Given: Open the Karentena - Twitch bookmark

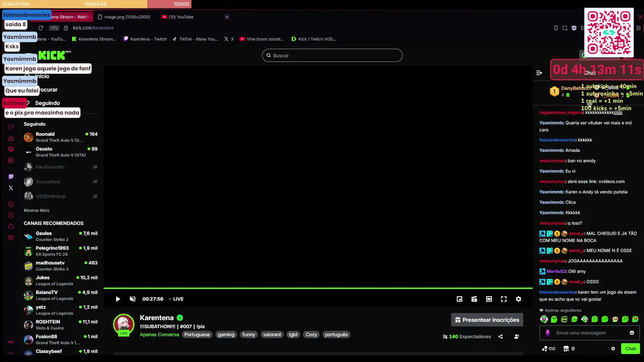Looking at the screenshot, I should pos(145,39).
